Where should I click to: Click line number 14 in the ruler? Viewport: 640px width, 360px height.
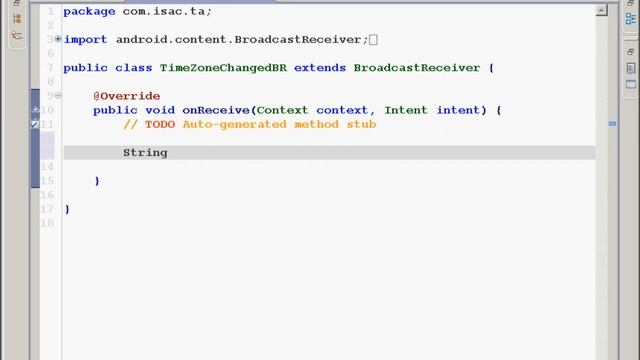[47, 167]
